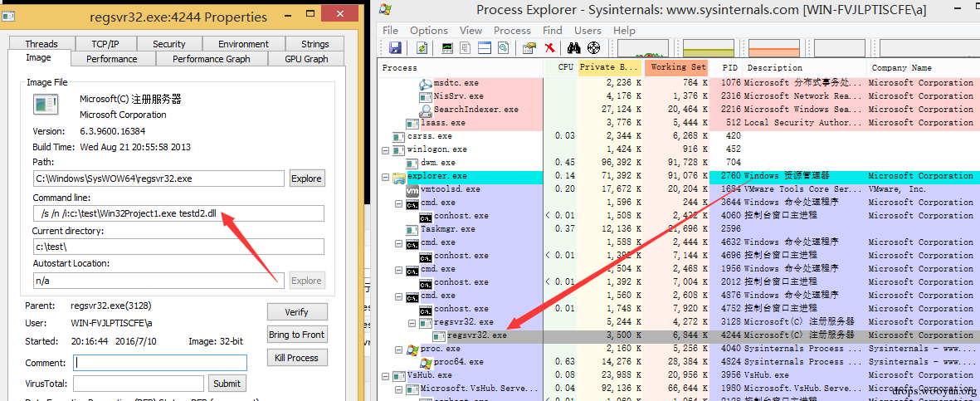
Task: Click the explorer.exe folder icon
Action: pos(399,177)
